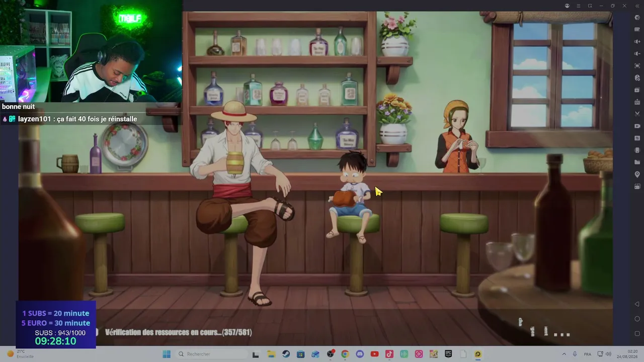Image resolution: width=644 pixels, height=362 pixels.
Task: Open the shared folder icon in sidebar
Action: pos(637,162)
